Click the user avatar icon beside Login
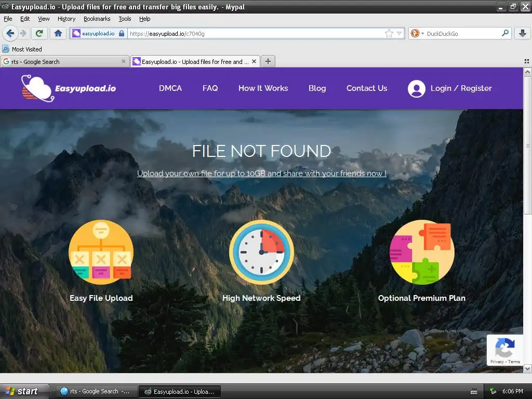 click(416, 88)
